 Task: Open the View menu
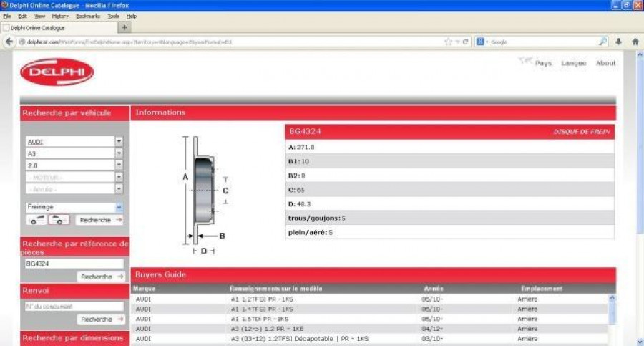(40, 16)
